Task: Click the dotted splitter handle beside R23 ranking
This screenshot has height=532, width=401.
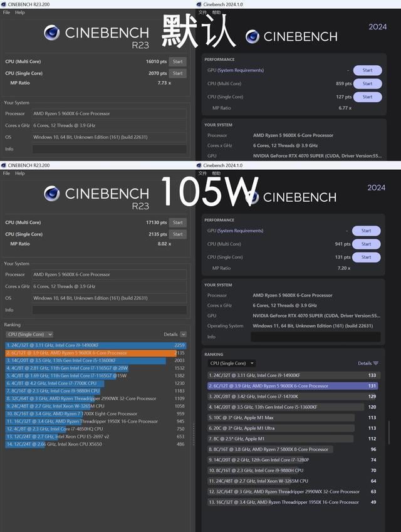Action: (194, 434)
